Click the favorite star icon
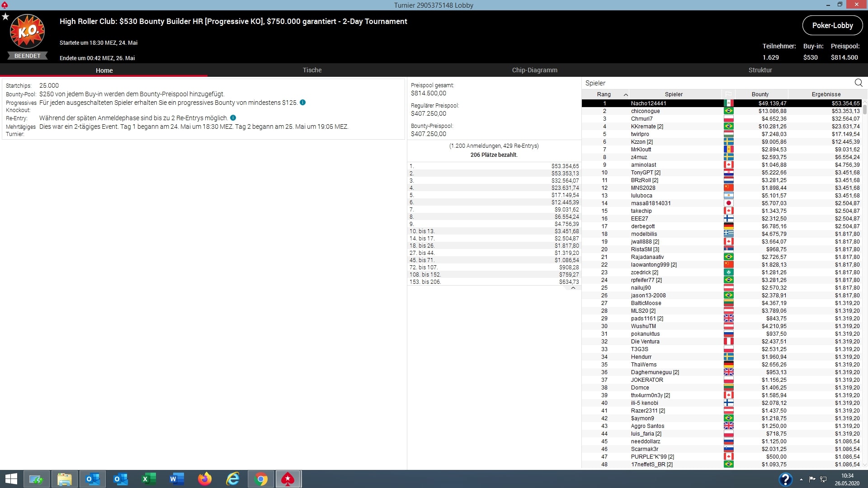The image size is (868, 488). (x=5, y=17)
